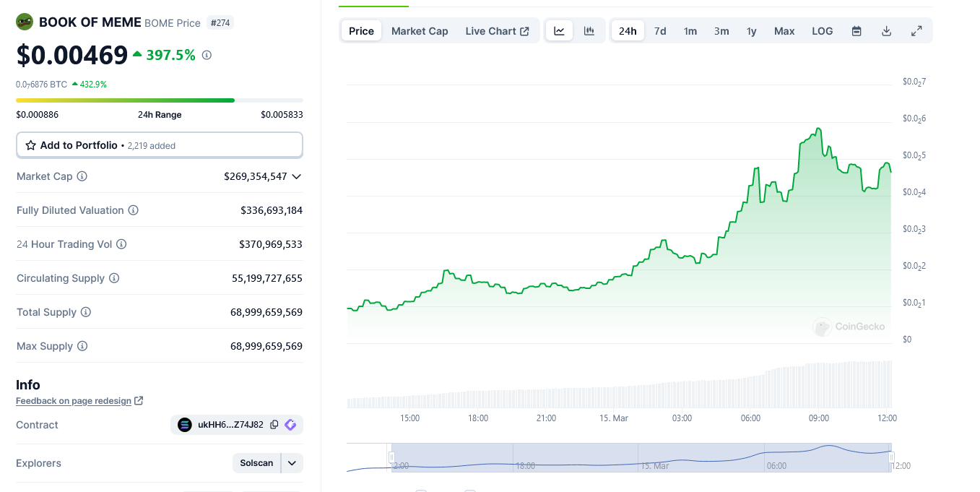Click the price peak on the chart line
Image resolution: width=980 pixels, height=492 pixels.
(x=818, y=129)
